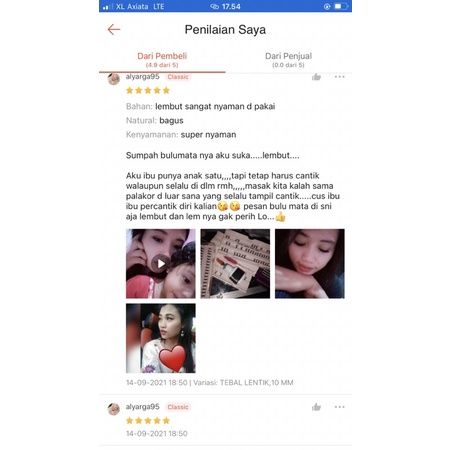Tap the five-star rating of the second review
Image resolution: width=450 pixels, height=450 pixels.
coord(148,421)
